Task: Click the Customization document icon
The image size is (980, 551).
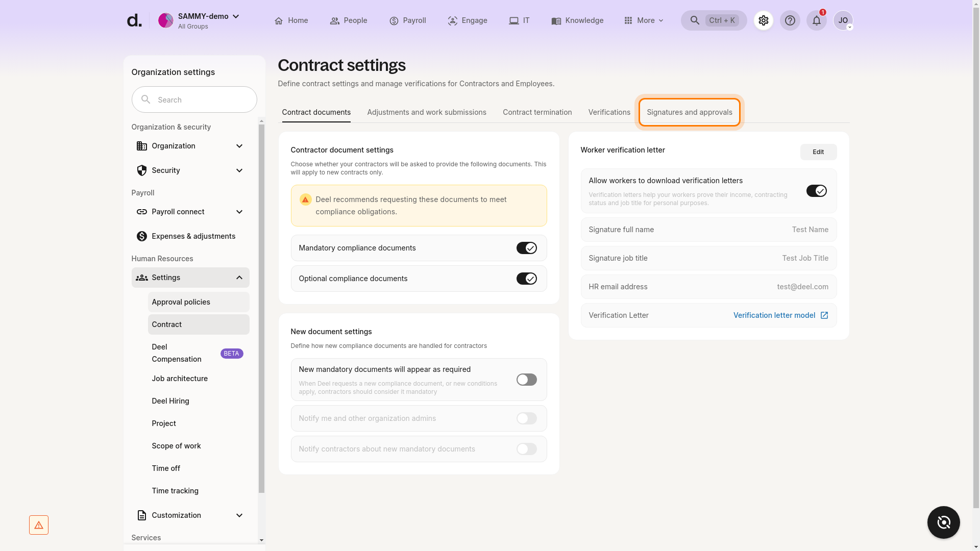Action: (x=142, y=515)
